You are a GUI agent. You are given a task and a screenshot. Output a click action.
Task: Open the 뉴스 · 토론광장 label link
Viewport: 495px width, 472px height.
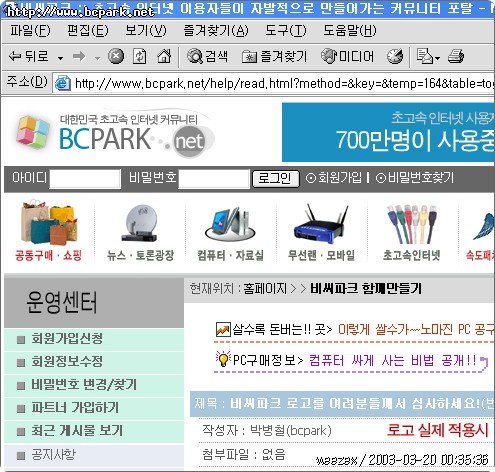[x=140, y=255]
